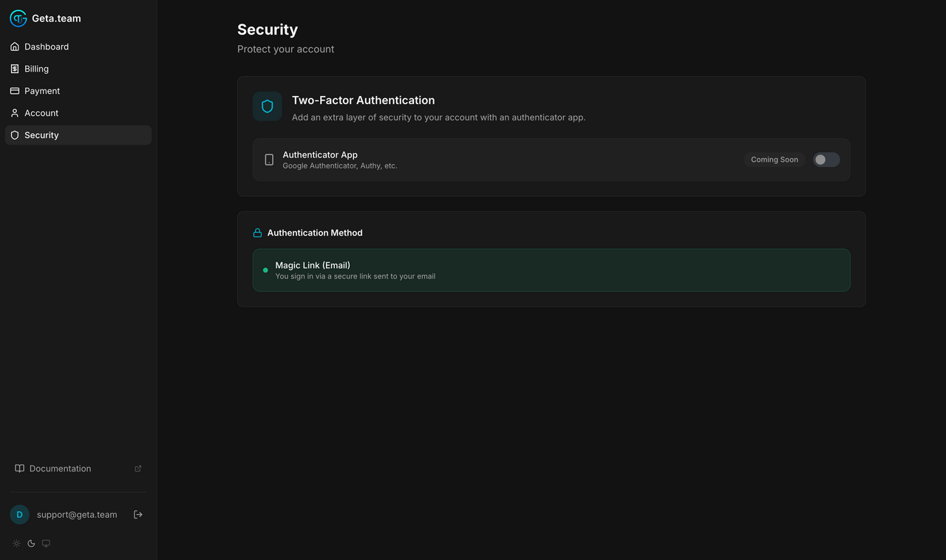This screenshot has height=560, width=946.
Task: Click the Geta.team logo icon
Action: coord(18,18)
